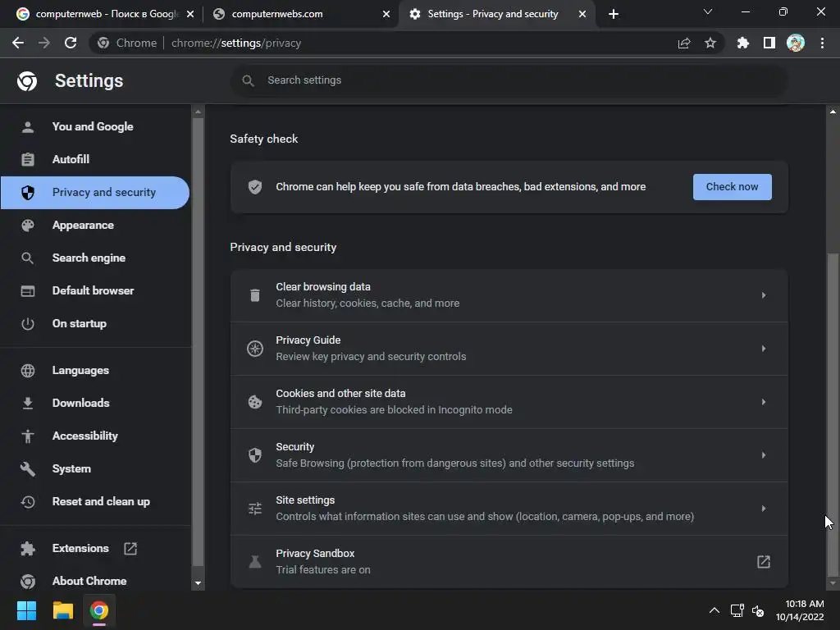The width and height of the screenshot is (840, 630).
Task: Click the taskbar clock and date
Action: pos(800,610)
